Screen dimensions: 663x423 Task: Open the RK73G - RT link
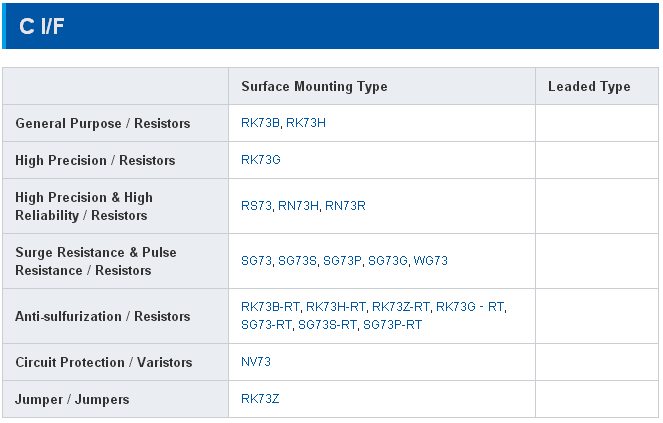point(470,307)
